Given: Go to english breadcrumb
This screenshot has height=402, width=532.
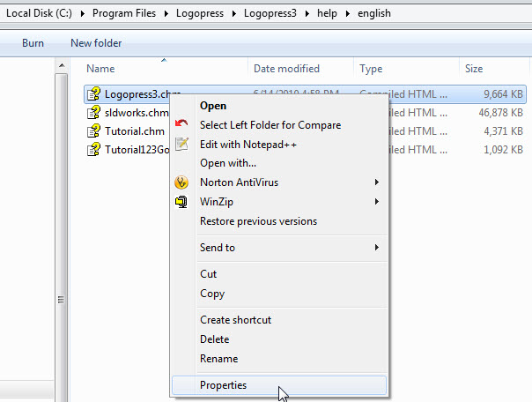Looking at the screenshot, I should click(x=374, y=13).
